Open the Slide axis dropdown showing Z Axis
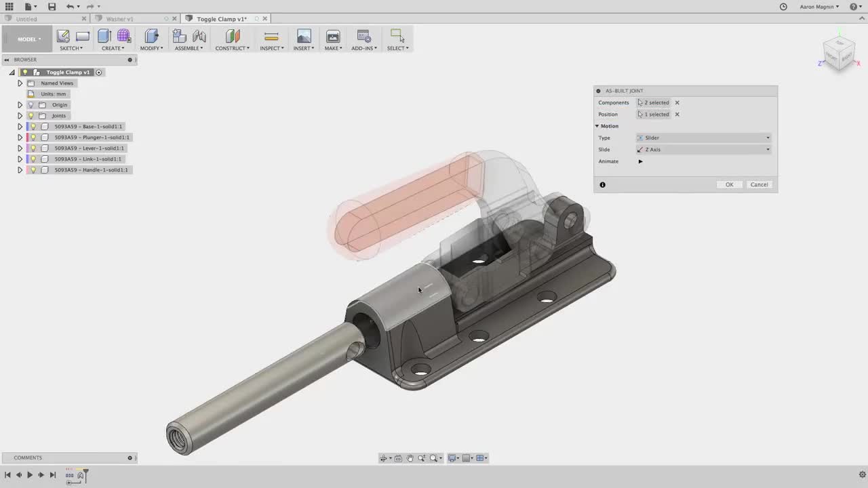 click(704, 150)
